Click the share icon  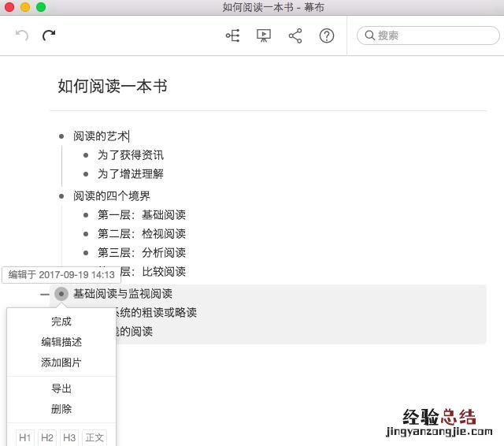(295, 36)
